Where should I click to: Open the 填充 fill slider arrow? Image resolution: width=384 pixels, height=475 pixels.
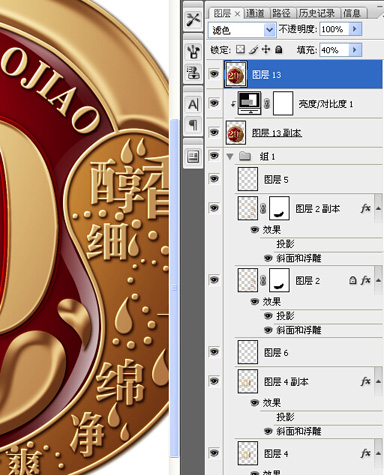pos(355,50)
